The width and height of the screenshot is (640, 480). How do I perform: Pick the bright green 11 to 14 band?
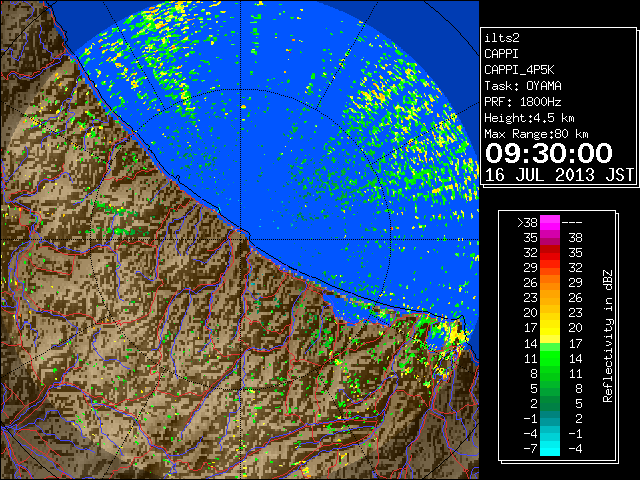(550, 358)
